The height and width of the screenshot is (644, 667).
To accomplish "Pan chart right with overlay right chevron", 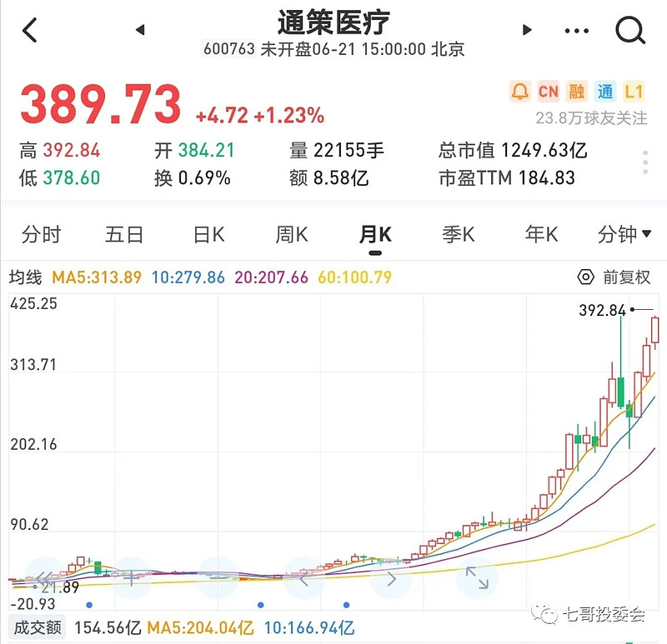I will coord(391,578).
